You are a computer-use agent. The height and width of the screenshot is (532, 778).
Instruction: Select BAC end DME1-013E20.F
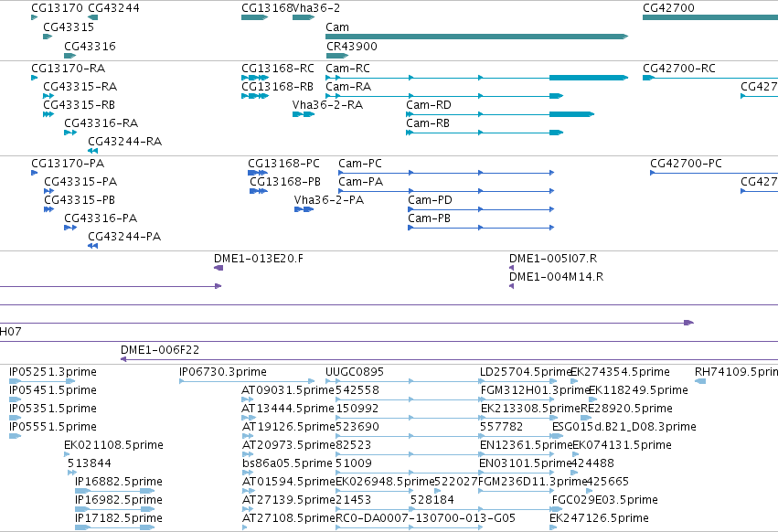coord(259,259)
